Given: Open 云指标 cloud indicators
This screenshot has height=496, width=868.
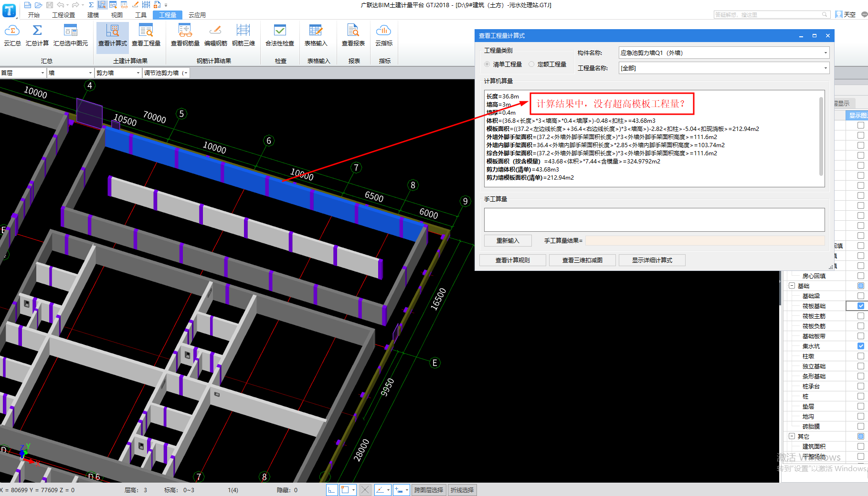Looking at the screenshot, I should [x=384, y=35].
